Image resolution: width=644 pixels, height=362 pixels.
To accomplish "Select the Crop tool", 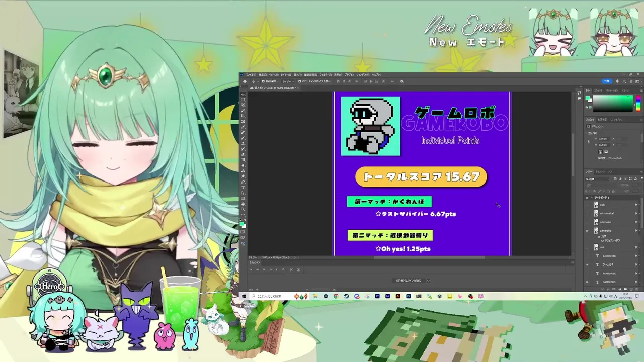I will (x=244, y=116).
